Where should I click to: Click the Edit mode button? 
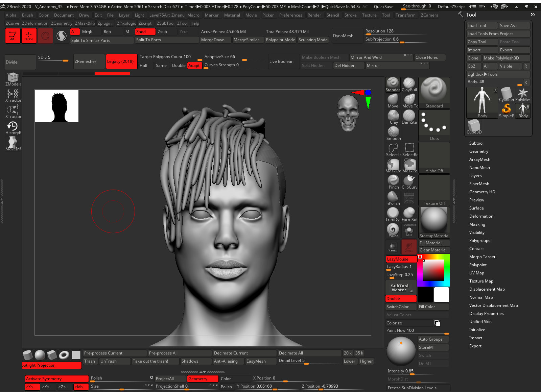(13, 36)
